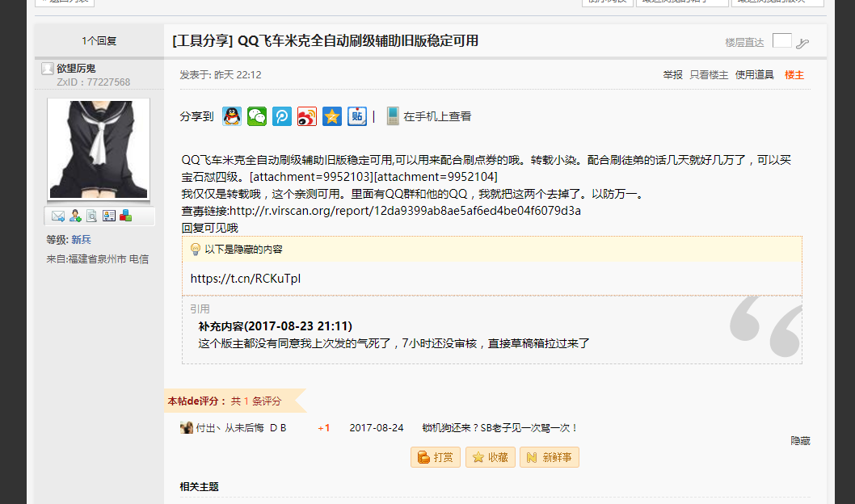This screenshot has height=504, width=855.
Task: Select 只看楼主 filter link
Action: click(x=709, y=75)
